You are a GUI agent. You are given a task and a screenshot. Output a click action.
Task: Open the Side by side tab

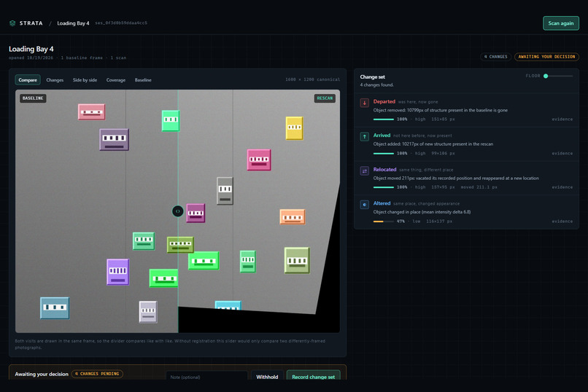[85, 79]
